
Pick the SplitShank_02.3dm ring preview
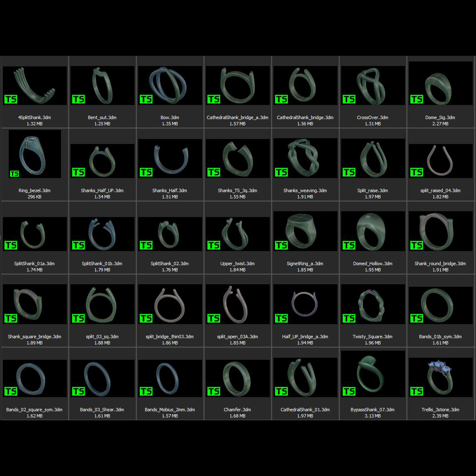[x=170, y=234]
